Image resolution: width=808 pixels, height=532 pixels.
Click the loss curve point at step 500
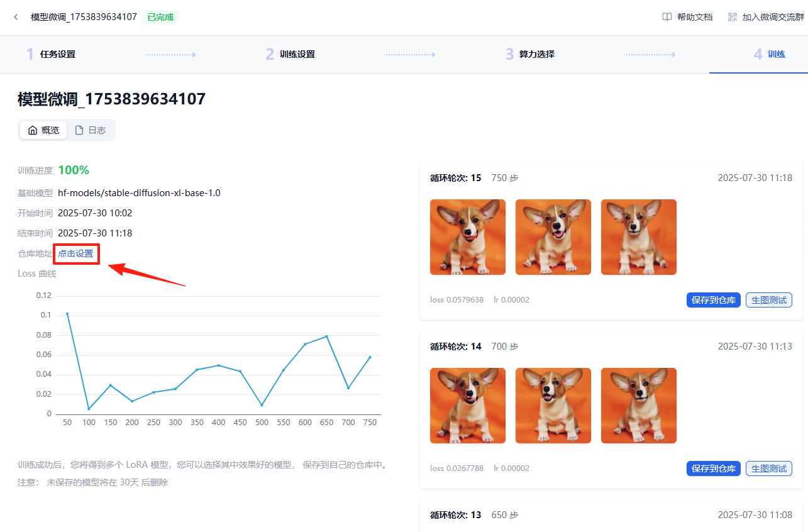coord(262,405)
